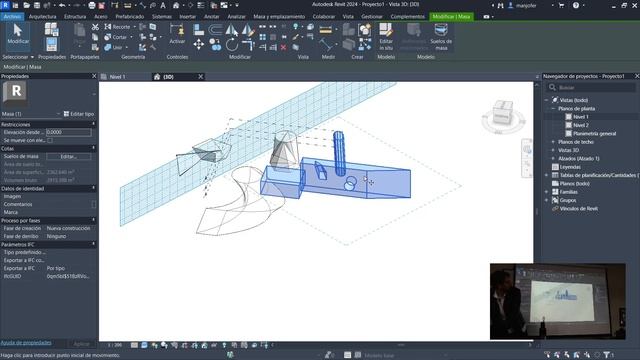This screenshot has width=640, height=360.
Task: Click the Editar... button for Suelos de masa
Action: pyautogui.click(x=69, y=156)
